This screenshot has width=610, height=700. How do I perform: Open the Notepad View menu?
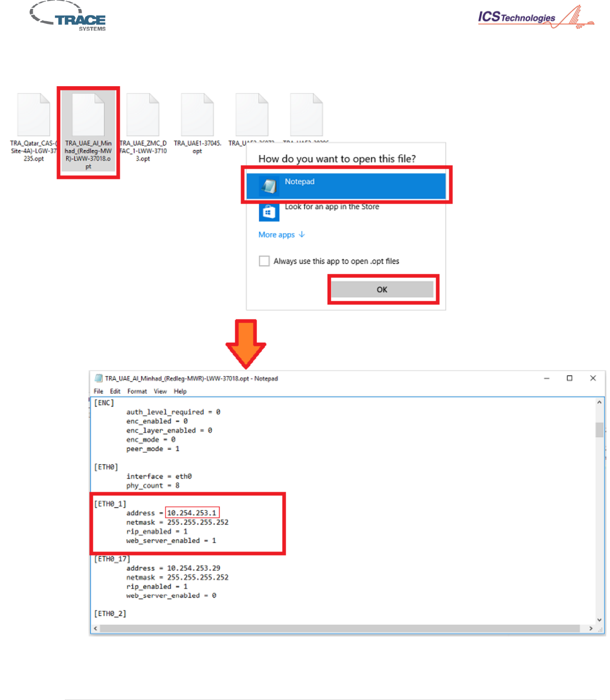click(160, 392)
